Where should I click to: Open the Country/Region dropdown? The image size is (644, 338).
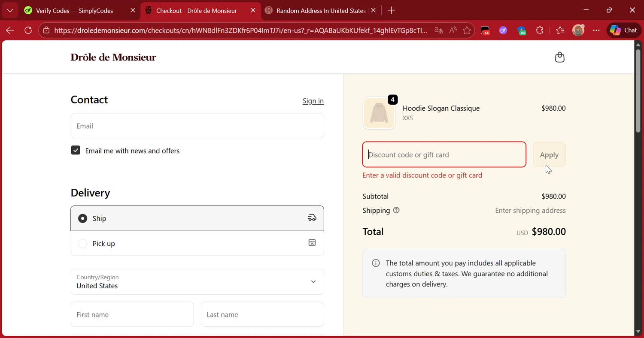pos(197,282)
